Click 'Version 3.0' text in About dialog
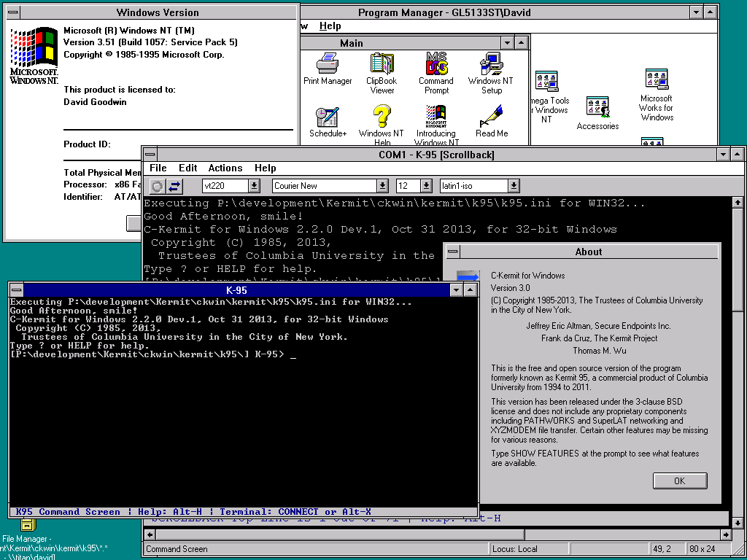747x560 pixels. 510,287
